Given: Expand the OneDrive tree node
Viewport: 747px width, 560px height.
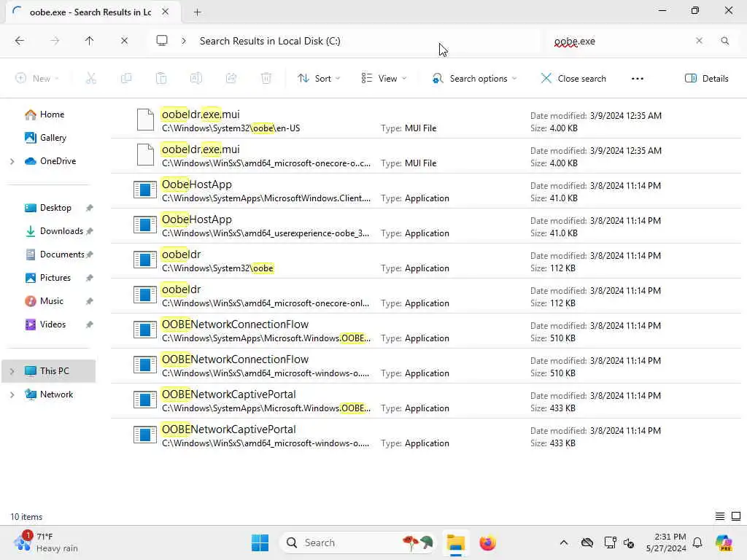Looking at the screenshot, I should point(12,161).
